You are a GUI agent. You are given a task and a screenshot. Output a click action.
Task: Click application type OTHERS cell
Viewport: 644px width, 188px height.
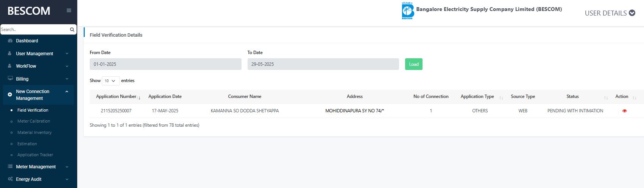click(480, 111)
